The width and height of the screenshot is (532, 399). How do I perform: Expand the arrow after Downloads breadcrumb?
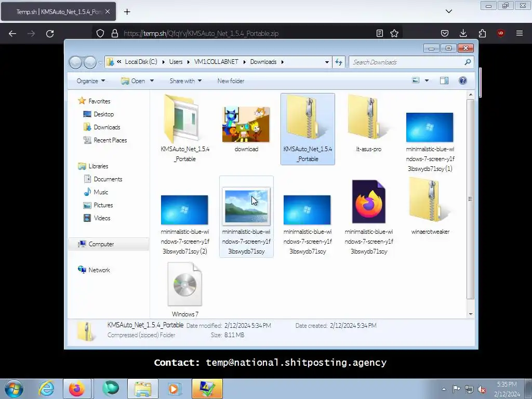point(282,62)
